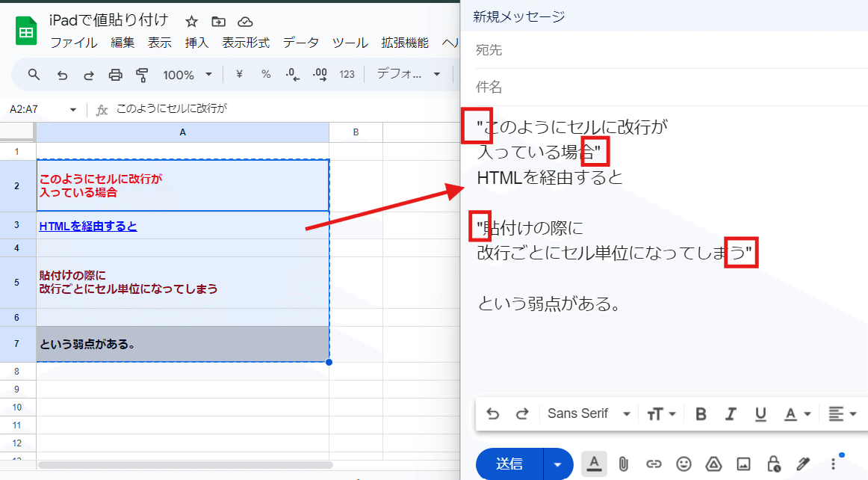Open the 表示 menu
Image resolution: width=868 pixels, height=480 pixels.
[x=159, y=43]
